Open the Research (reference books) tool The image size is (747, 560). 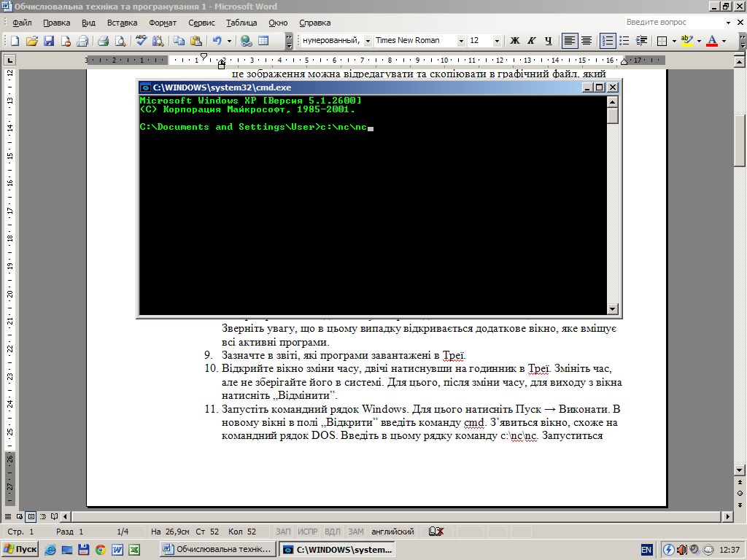pos(158,41)
